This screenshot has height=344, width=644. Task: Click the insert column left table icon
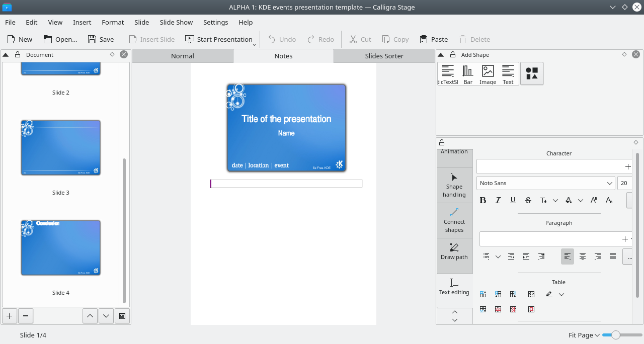[x=498, y=294]
